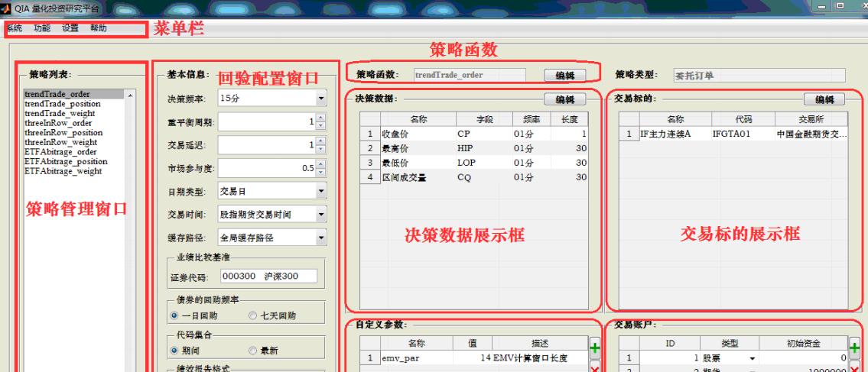Select the 最新 code set option
Image resolution: width=868 pixels, height=372 pixels.
point(253,351)
